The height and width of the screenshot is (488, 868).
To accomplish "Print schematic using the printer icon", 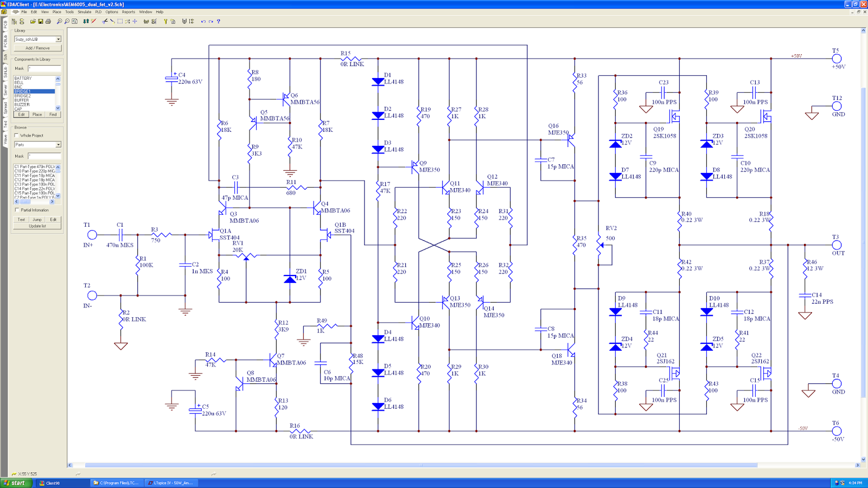I will click(48, 22).
